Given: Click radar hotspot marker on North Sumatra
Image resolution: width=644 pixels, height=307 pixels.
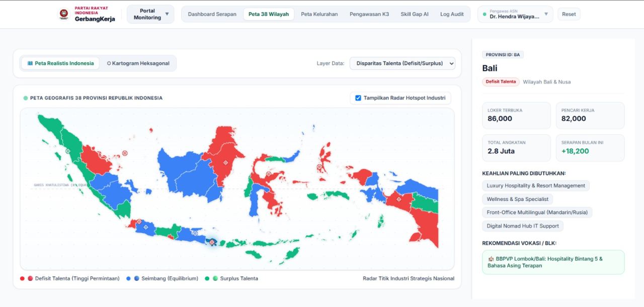Looking at the screenshot, I should tap(68, 151).
